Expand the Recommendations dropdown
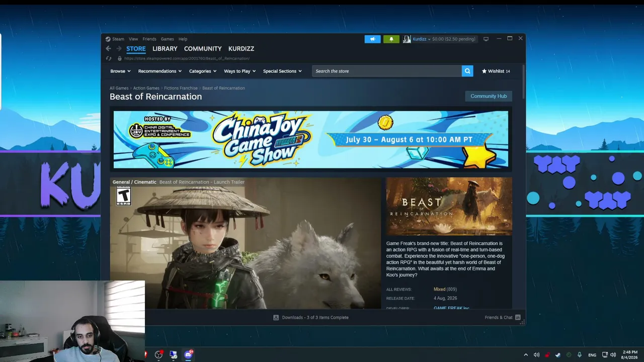Screen dimensions: 644x362 click(160, 71)
